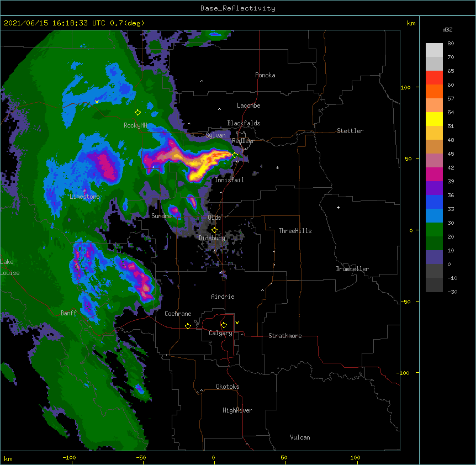Screen dimensions: 476x465
Task: Click the white plus marker north of Drumheller
Action: point(338,207)
